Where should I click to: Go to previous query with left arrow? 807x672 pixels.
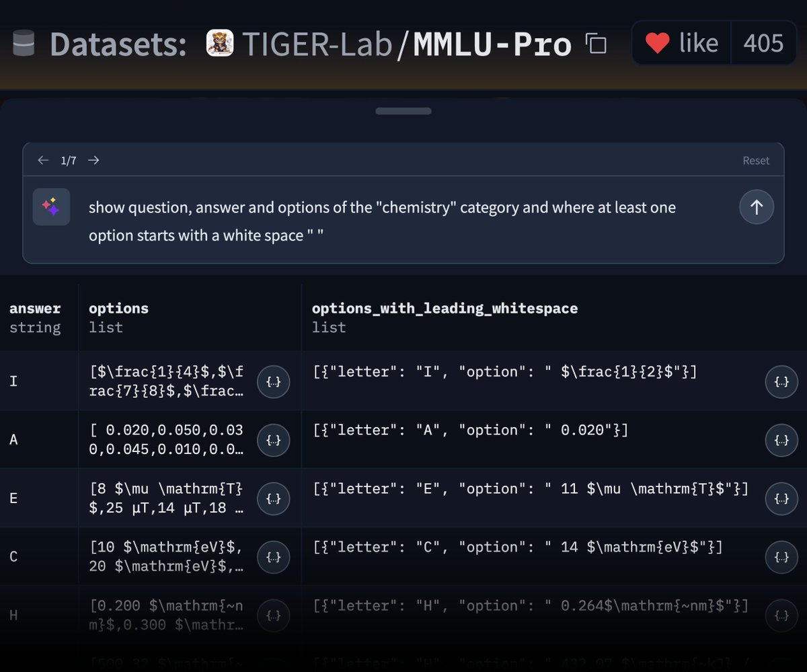coord(43,160)
